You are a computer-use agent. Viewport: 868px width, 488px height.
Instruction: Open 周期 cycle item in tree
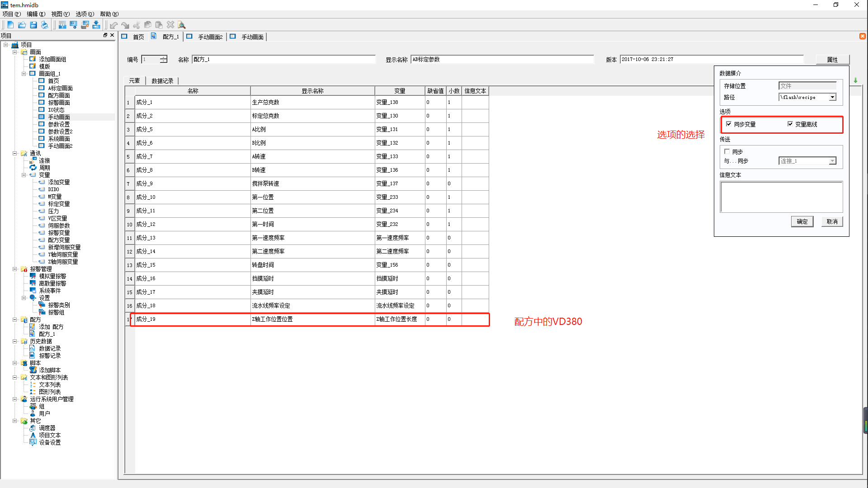pyautogui.click(x=44, y=168)
